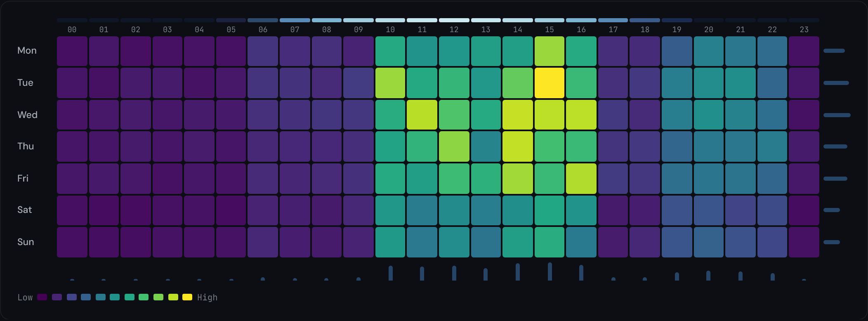868x321 pixels.
Task: Click the Thu 22 heatmap cell
Action: (x=772, y=146)
